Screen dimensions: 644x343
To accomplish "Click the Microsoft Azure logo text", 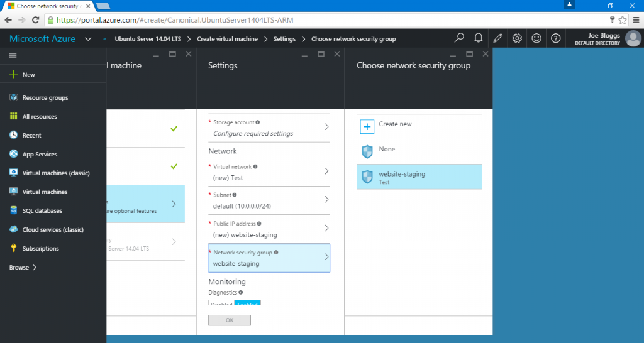I will pos(42,38).
